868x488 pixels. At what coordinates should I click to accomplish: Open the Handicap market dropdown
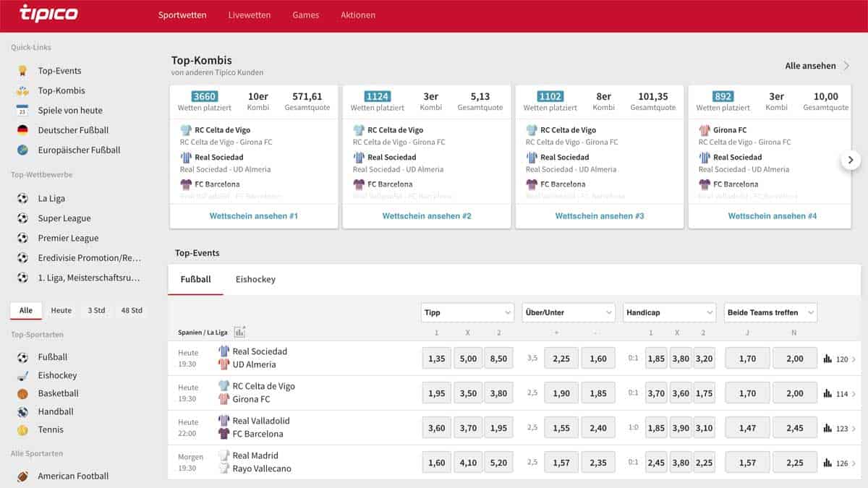[670, 312]
